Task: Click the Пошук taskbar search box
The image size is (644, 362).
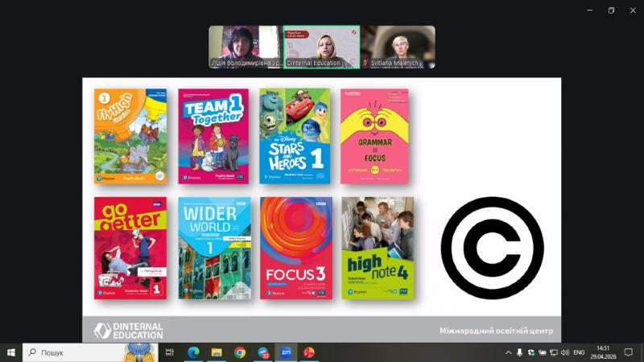Action: click(90, 352)
